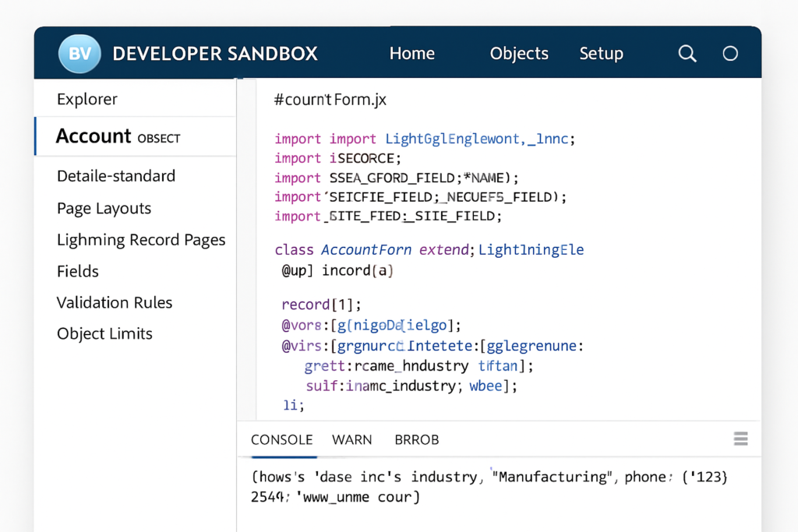Open Validation Rules

pyautogui.click(x=114, y=302)
